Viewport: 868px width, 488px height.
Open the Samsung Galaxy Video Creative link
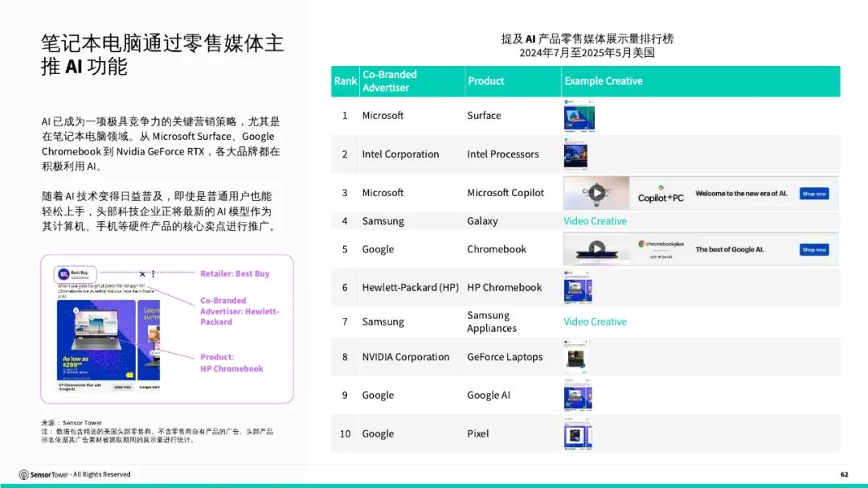[595, 221]
